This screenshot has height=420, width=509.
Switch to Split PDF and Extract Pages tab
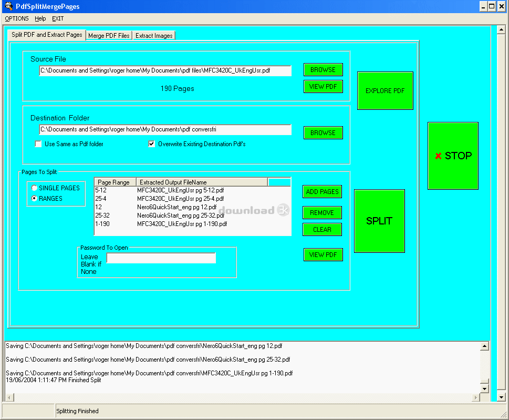(x=47, y=35)
